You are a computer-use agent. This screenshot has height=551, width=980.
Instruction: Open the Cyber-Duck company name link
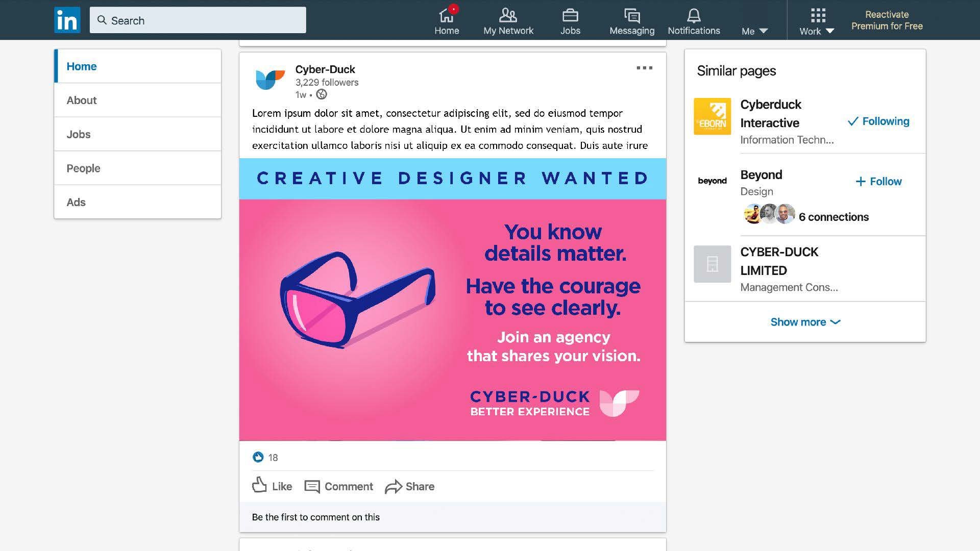click(325, 69)
